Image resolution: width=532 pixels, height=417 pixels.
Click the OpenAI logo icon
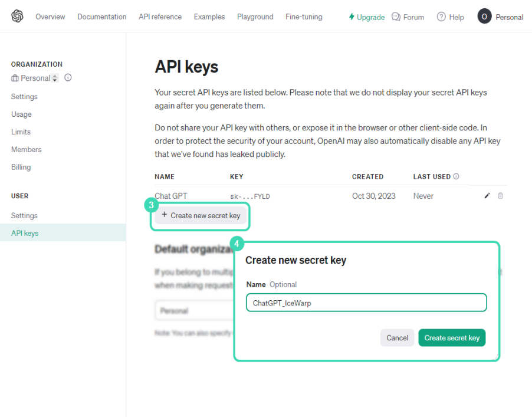tap(17, 17)
